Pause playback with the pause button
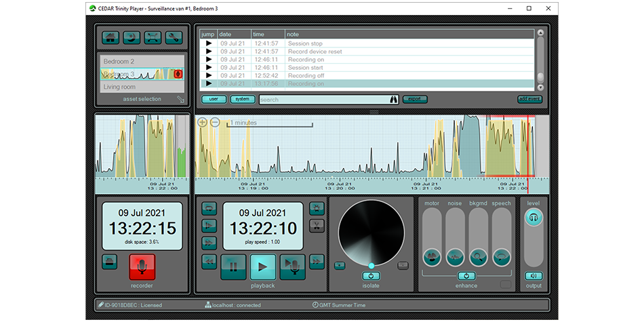This screenshot has width=644, height=322. [x=233, y=266]
